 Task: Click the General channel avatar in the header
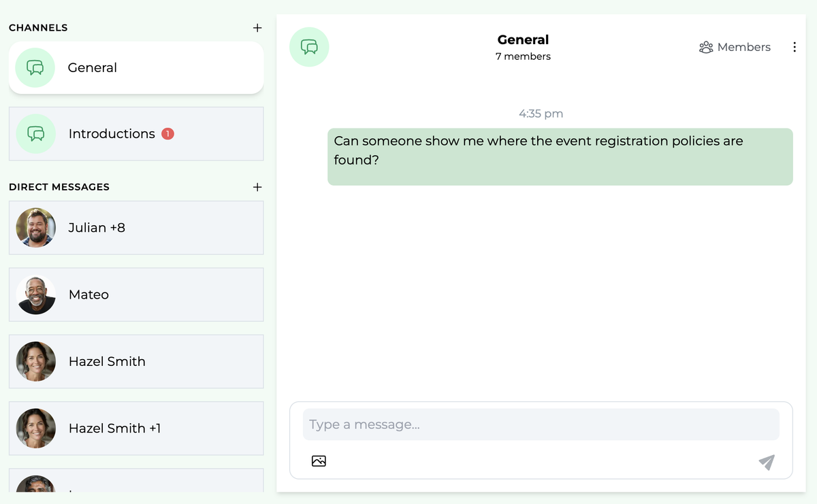[x=309, y=46]
